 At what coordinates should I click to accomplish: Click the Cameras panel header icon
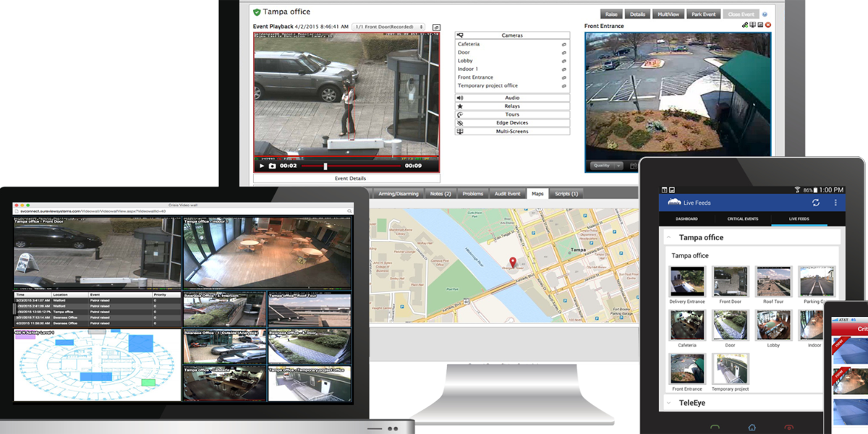click(x=460, y=35)
